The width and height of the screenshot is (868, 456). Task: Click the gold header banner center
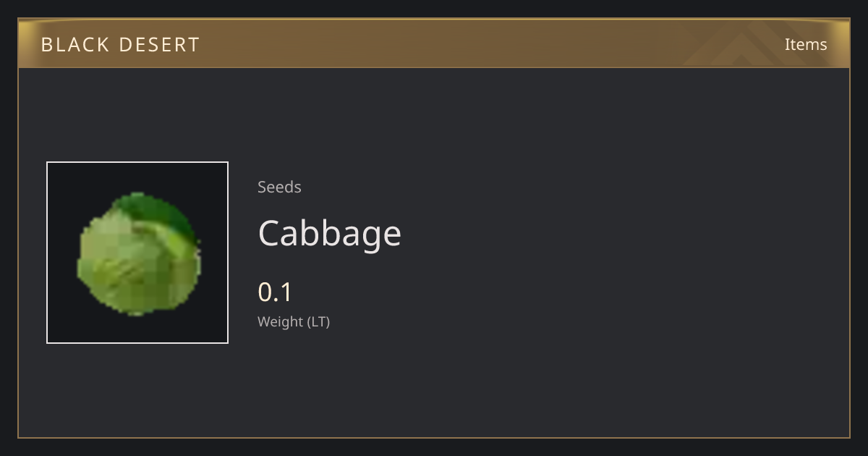[434, 44]
